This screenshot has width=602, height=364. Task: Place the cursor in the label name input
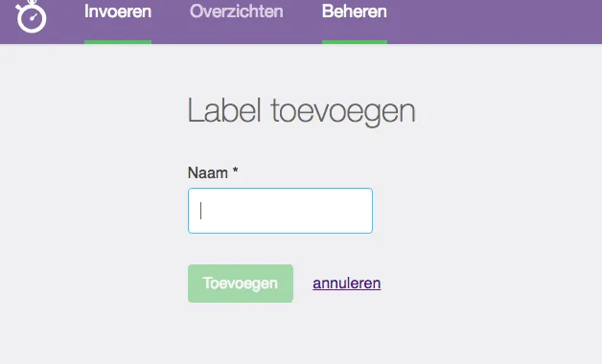(x=280, y=211)
